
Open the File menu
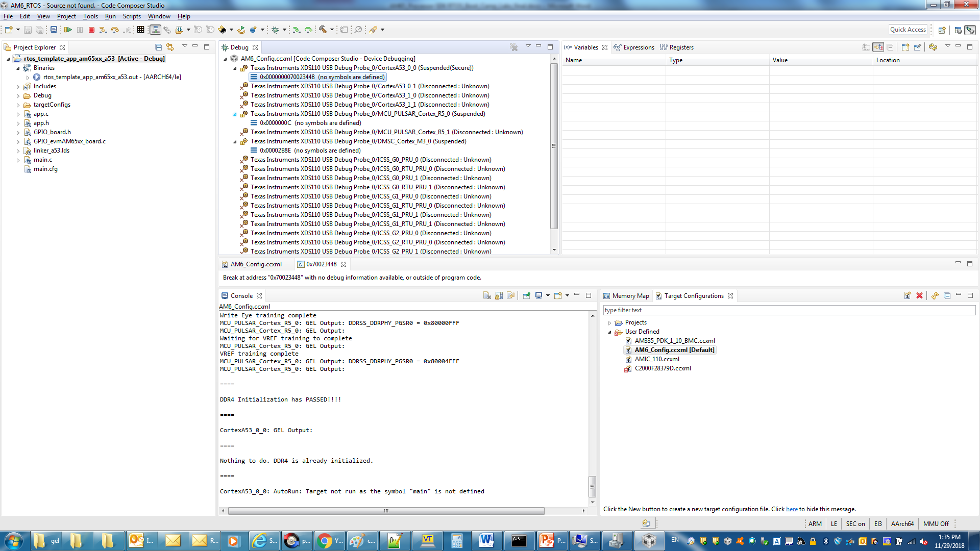8,16
